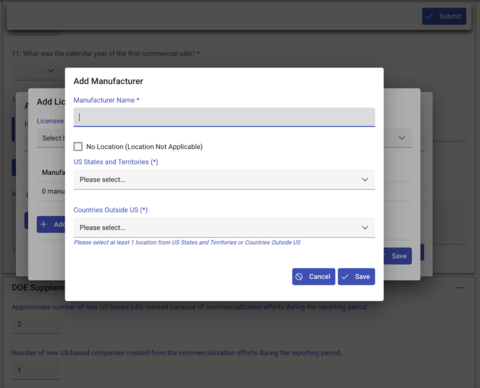Viewport: 480px width, 388px height.
Task: Click the checkmark icon on Save button
Action: pos(345,277)
